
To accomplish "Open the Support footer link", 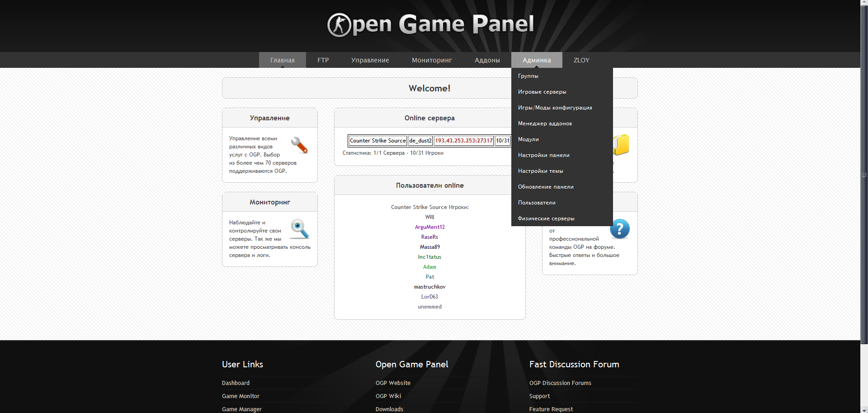I will point(540,396).
